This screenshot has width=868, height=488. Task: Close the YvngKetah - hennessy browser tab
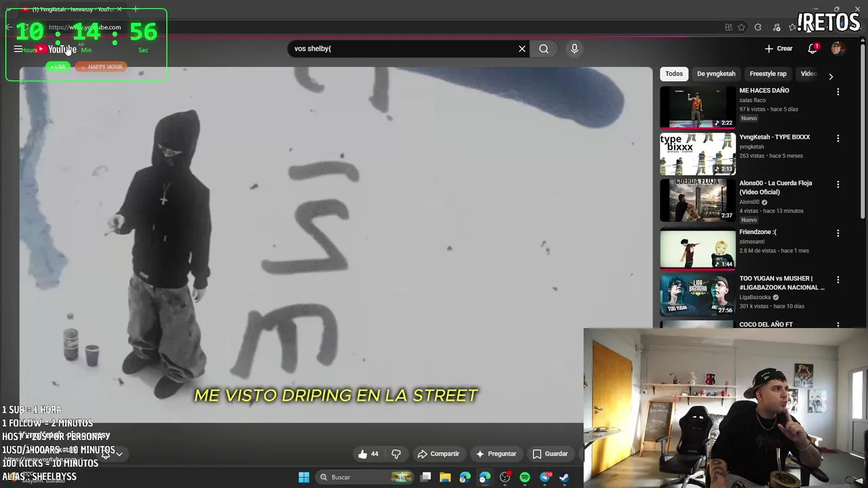click(119, 9)
